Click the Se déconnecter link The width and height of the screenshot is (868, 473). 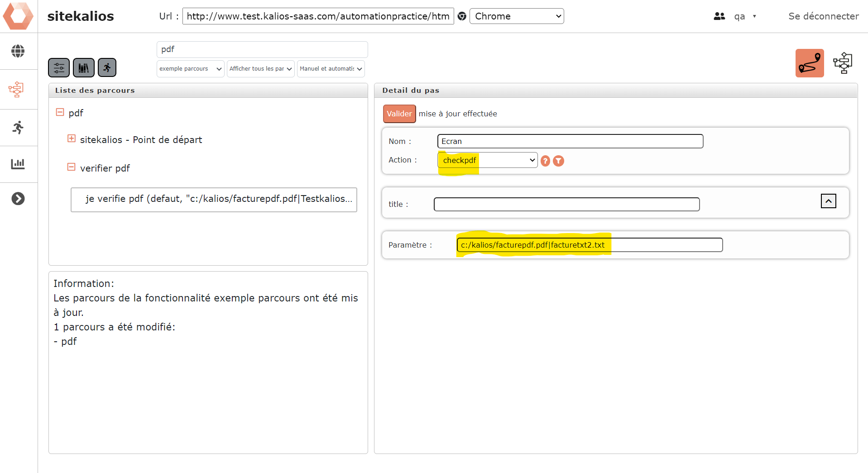pos(823,16)
